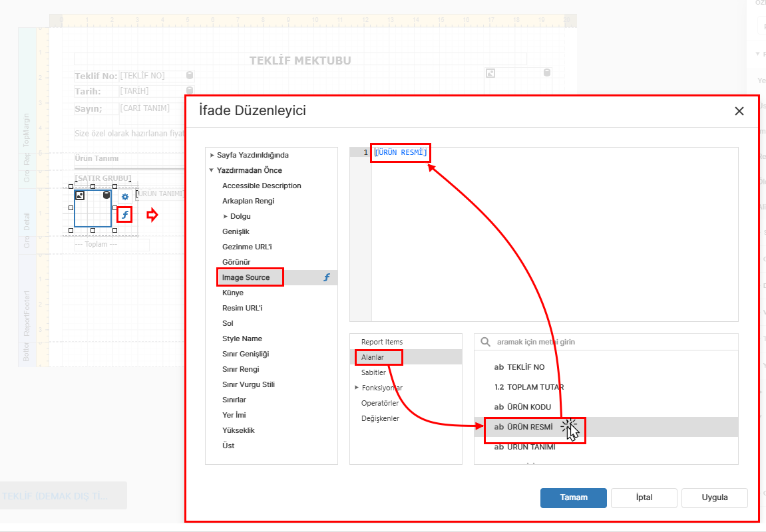
Task: Select Sınır Rengi property
Action: 240,369
